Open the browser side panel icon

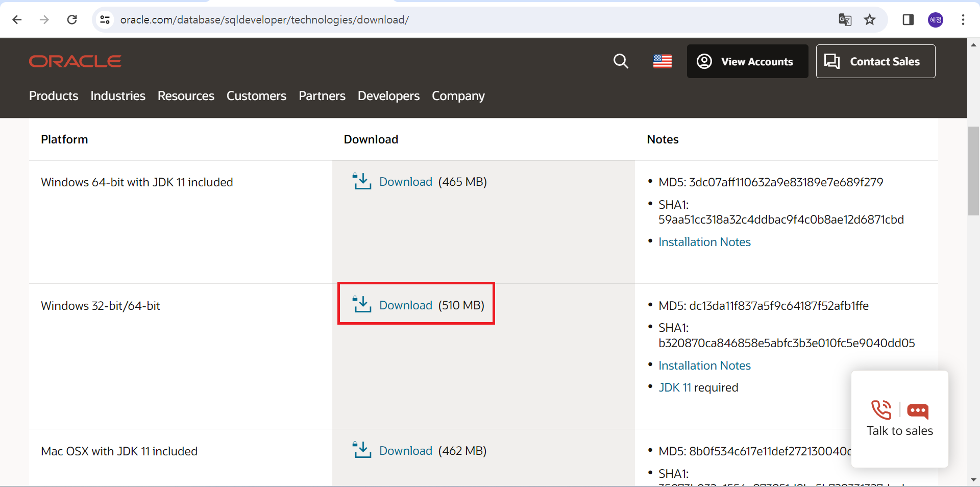pyautogui.click(x=908, y=19)
